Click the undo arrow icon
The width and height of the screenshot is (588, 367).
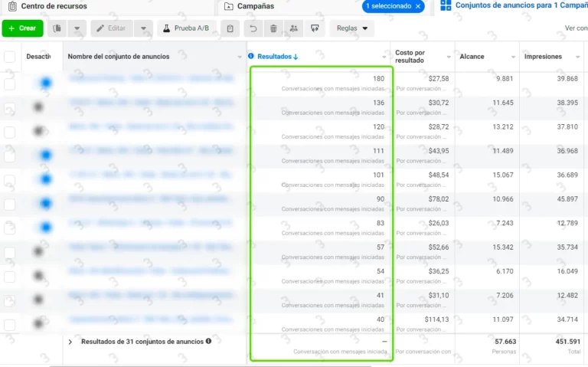[253, 28]
